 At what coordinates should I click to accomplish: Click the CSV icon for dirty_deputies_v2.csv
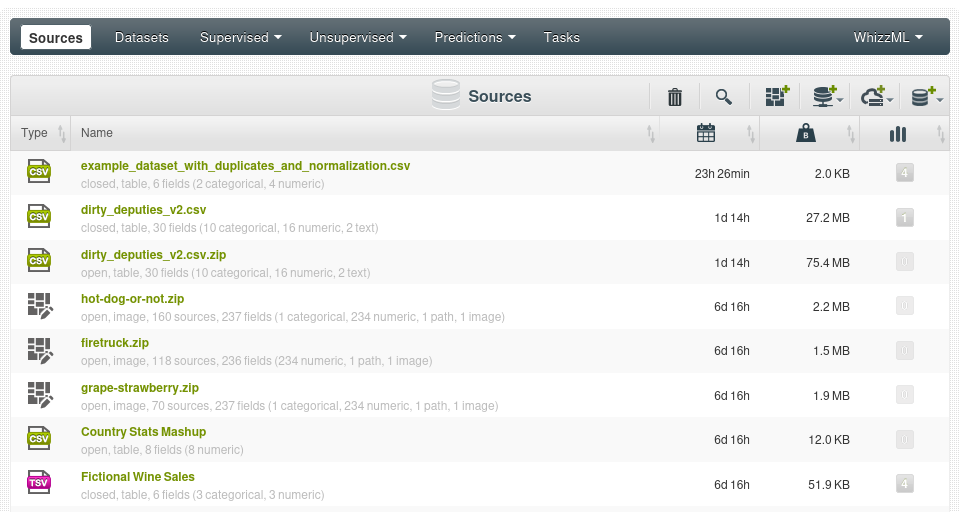coord(39,217)
